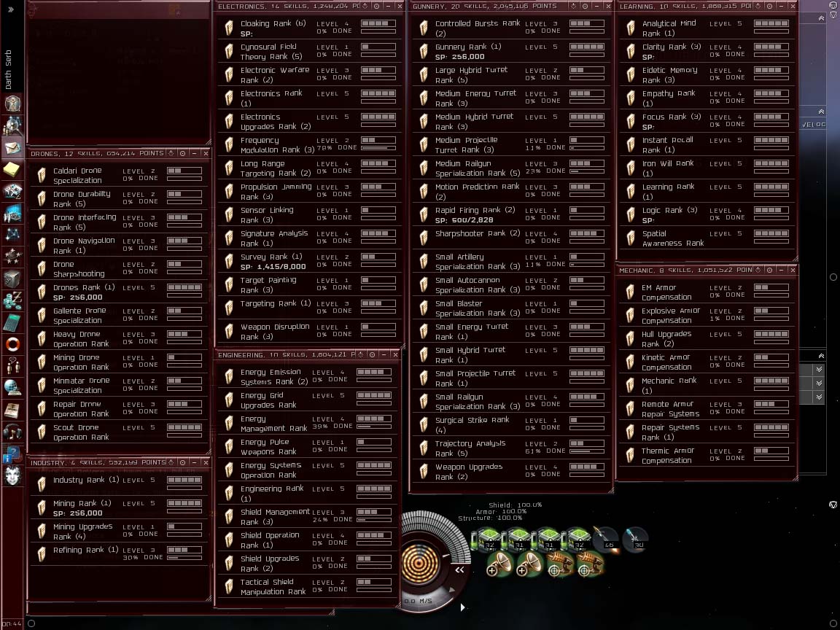Open the people and places magnifier icon
This screenshot has width=840, height=630.
12,125
